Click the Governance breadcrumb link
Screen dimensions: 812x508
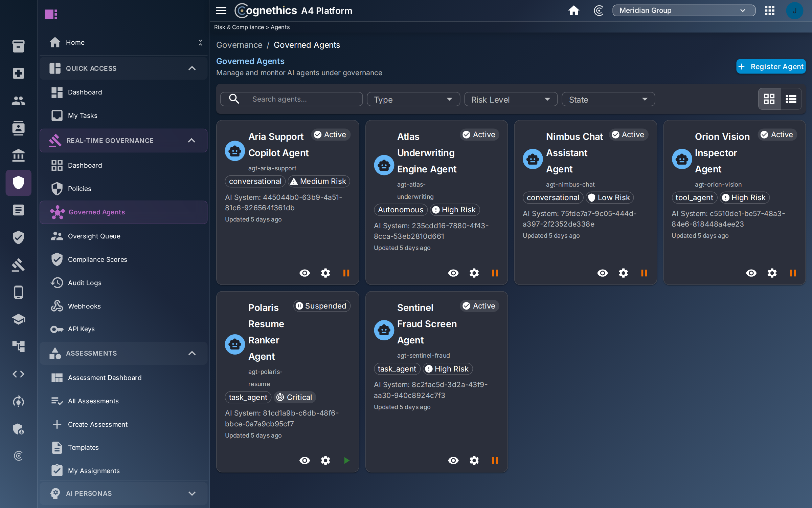pyautogui.click(x=239, y=45)
